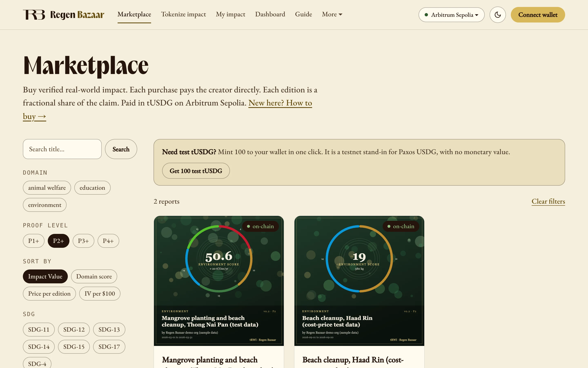Sort by IV per $100
The width and height of the screenshot is (588, 368).
[x=100, y=294]
